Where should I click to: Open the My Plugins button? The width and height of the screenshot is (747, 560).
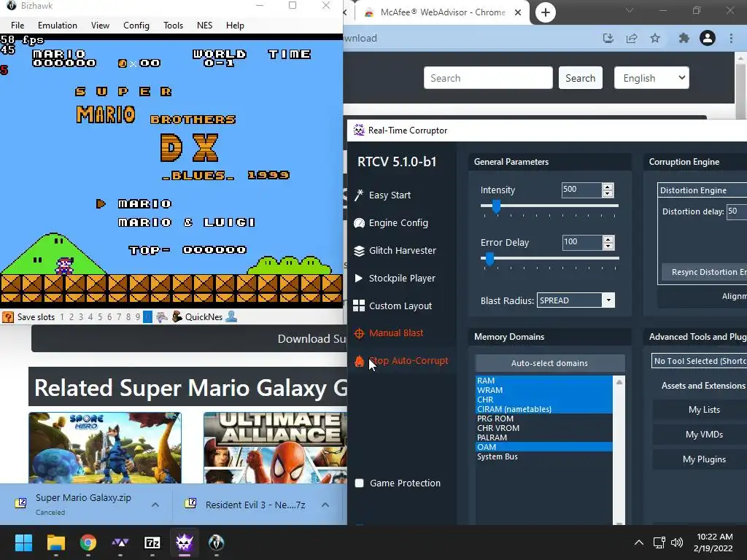coord(704,459)
